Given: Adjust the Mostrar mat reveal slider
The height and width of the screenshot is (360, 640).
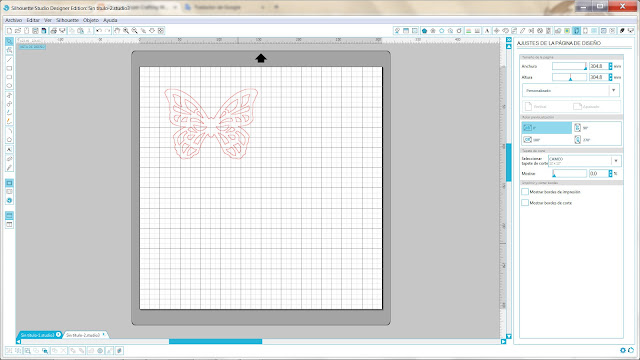Looking at the screenshot, I should tap(569, 173).
